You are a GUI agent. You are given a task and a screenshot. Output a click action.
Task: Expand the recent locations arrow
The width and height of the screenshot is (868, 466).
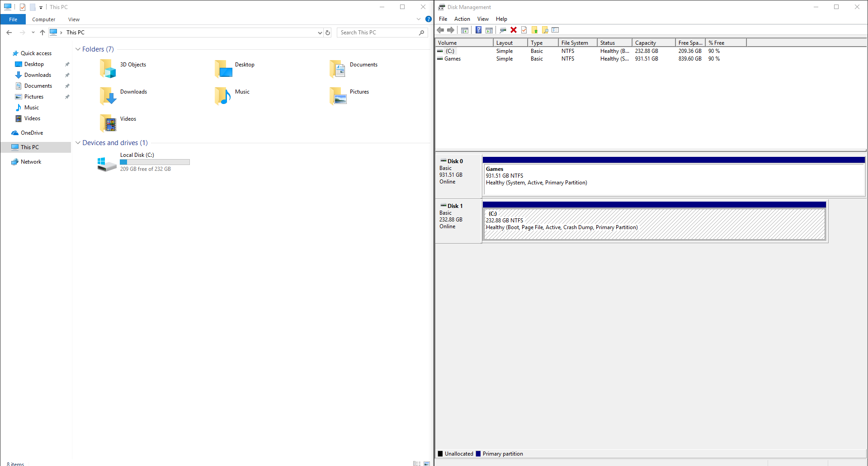coord(33,33)
